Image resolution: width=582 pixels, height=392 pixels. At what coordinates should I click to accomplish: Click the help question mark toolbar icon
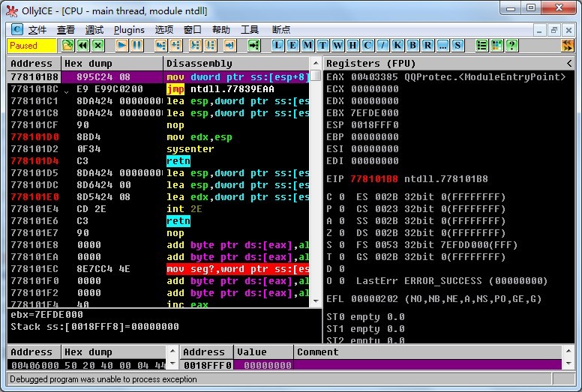click(x=511, y=46)
